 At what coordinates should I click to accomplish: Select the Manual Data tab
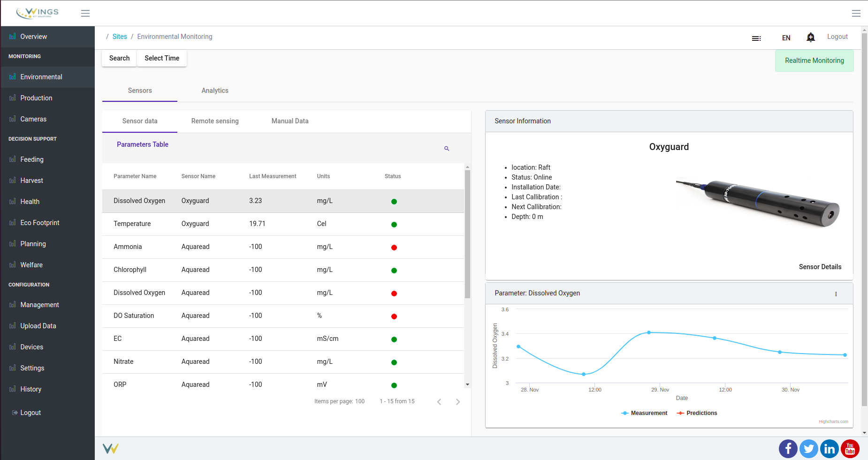coord(290,121)
